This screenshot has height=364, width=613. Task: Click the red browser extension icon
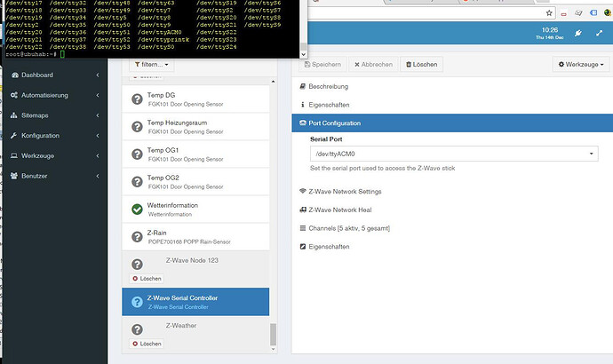tap(563, 13)
